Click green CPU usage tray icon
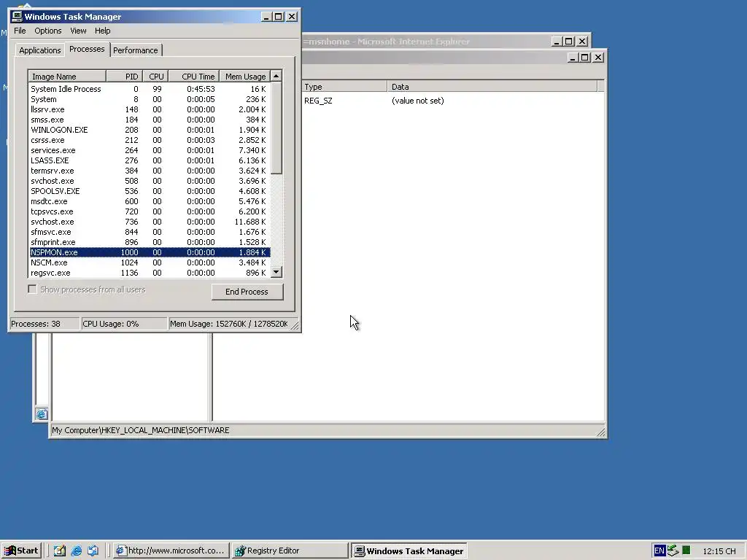 (x=686, y=551)
